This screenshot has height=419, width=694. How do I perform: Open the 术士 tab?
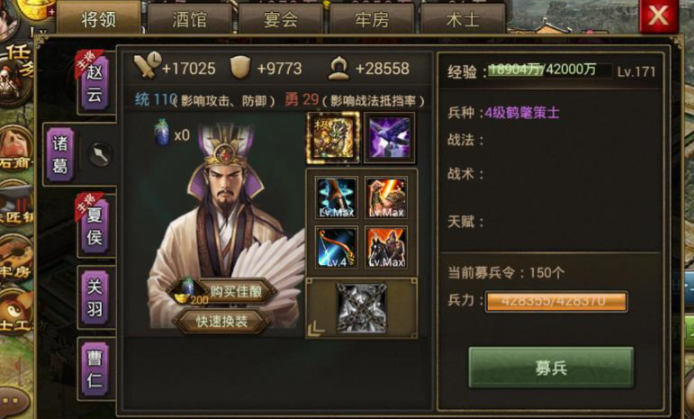click(463, 19)
